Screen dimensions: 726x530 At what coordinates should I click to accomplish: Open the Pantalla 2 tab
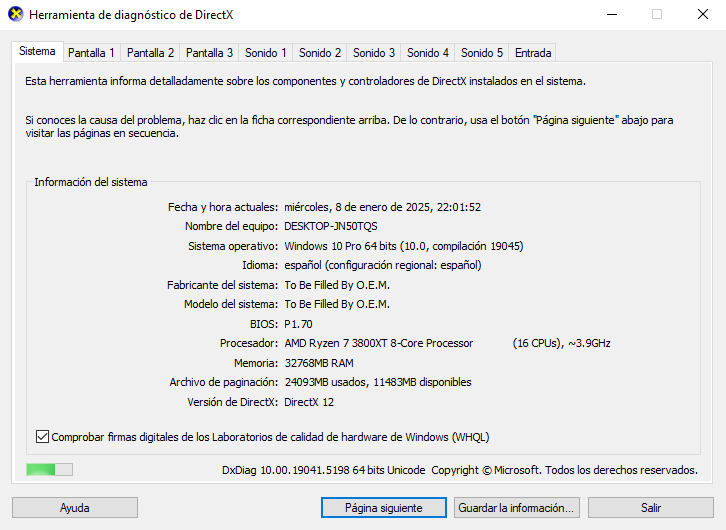click(x=150, y=53)
